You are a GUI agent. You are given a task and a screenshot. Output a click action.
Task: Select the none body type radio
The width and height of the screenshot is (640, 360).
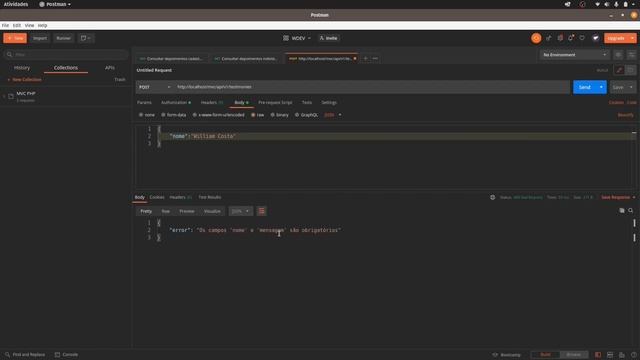click(141, 115)
